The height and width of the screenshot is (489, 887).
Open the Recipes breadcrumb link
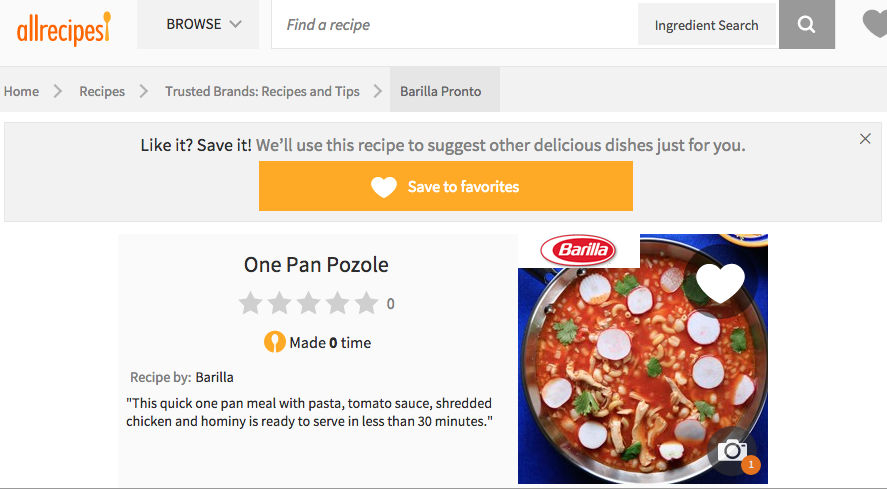coord(102,91)
